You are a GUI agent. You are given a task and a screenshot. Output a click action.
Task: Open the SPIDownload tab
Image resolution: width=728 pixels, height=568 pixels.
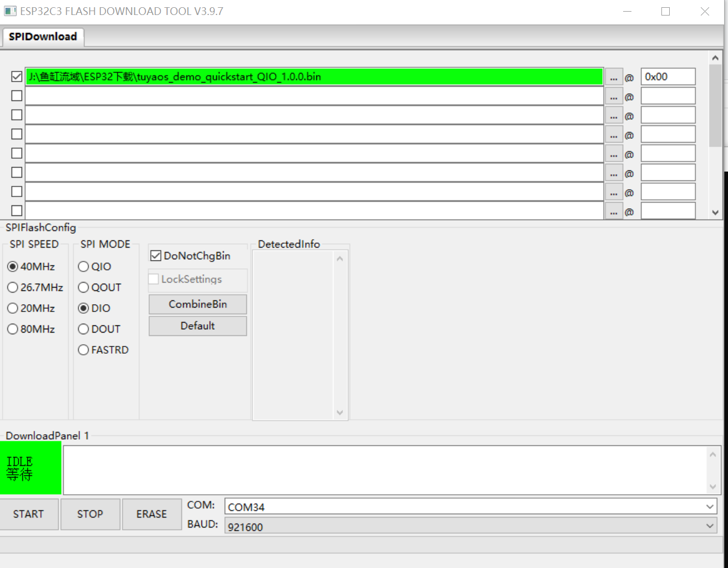coord(43,37)
